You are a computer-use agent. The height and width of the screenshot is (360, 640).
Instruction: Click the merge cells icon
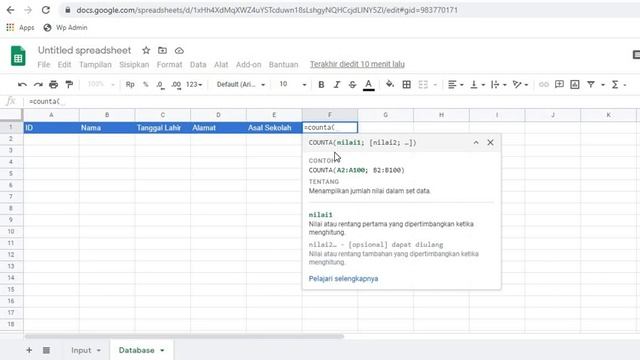click(423, 84)
